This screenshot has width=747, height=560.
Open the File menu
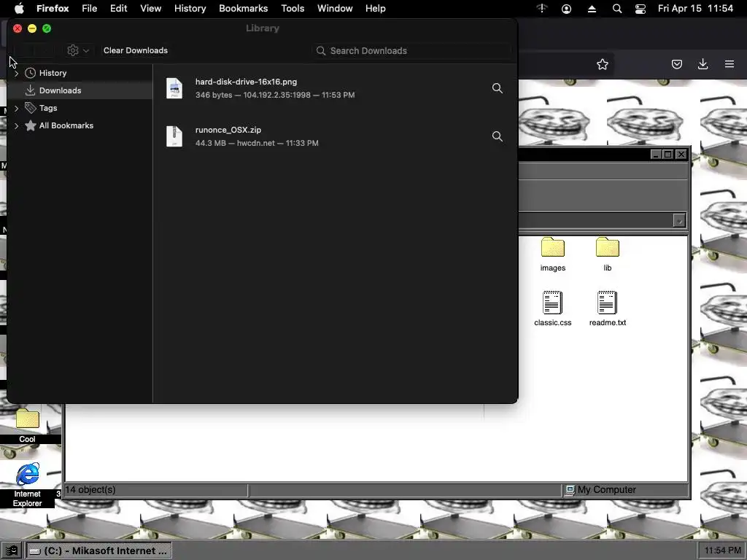[89, 9]
